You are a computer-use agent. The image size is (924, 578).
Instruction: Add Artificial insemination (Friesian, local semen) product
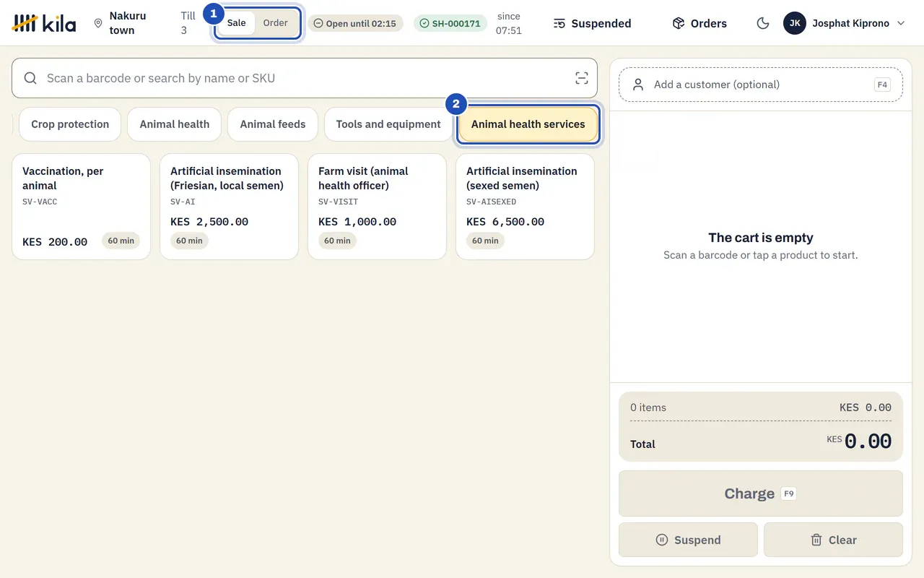[230, 207]
